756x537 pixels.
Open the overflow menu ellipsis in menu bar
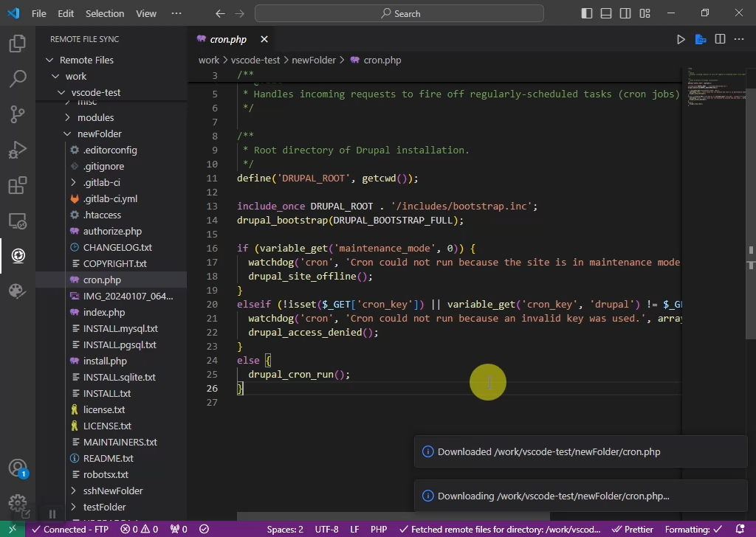(176, 13)
